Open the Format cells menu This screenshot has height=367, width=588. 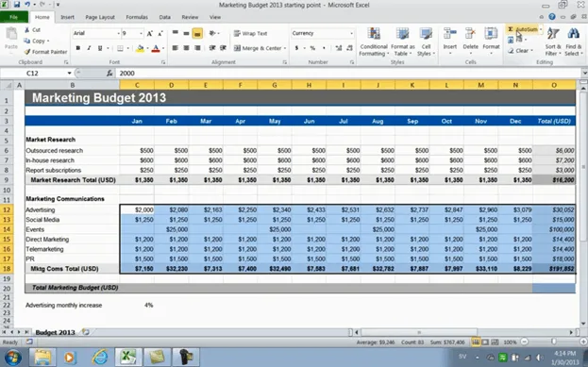click(x=491, y=41)
